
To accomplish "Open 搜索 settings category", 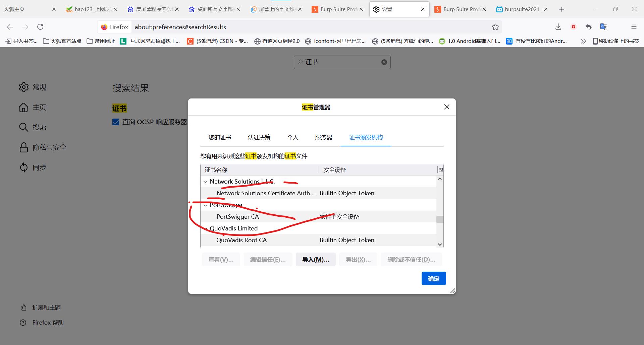I will 33,127.
